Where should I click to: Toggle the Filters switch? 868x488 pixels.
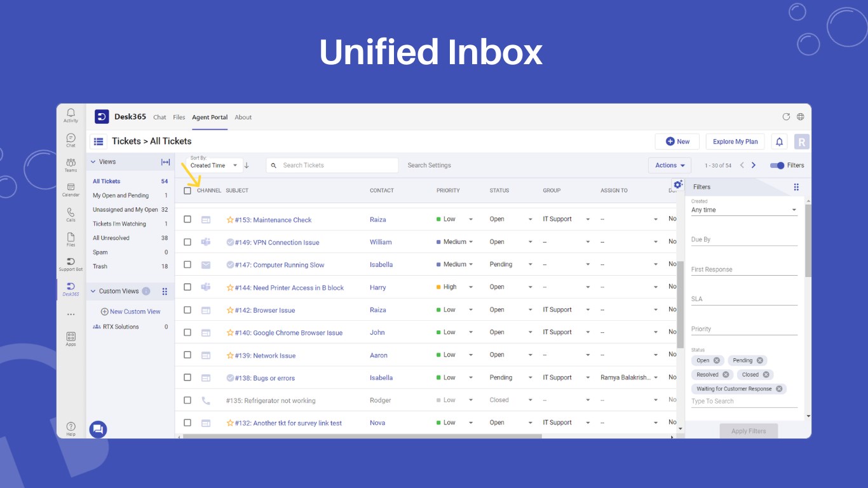777,165
